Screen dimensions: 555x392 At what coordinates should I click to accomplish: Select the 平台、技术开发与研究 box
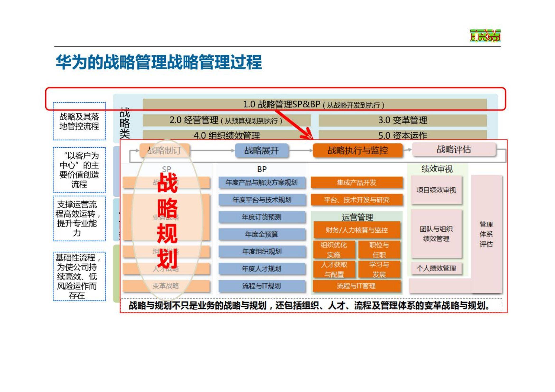(x=357, y=200)
